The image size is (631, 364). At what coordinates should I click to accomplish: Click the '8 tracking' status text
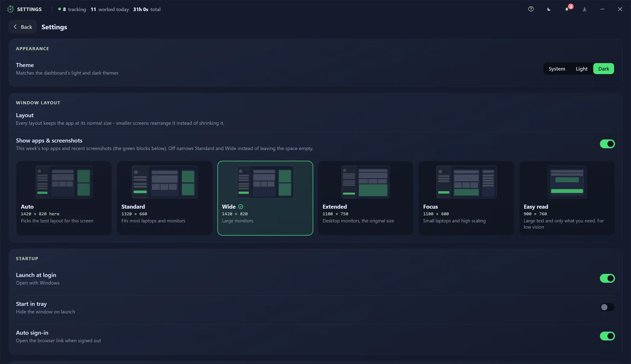(x=75, y=9)
